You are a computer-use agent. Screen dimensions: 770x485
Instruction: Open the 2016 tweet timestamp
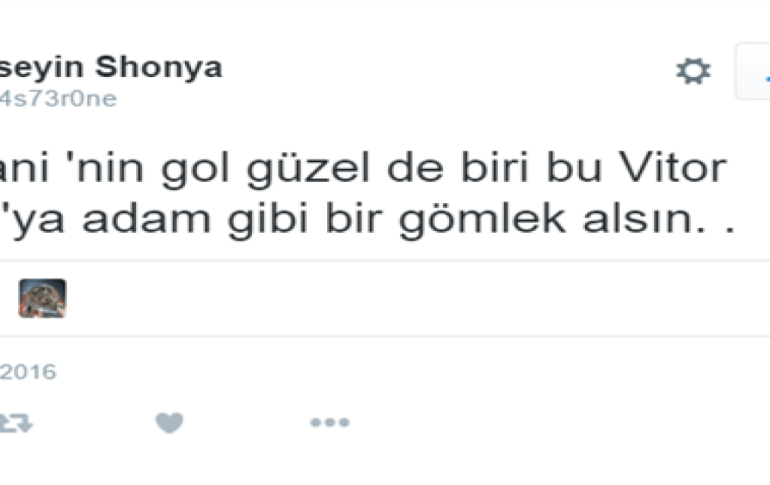pos(28,372)
